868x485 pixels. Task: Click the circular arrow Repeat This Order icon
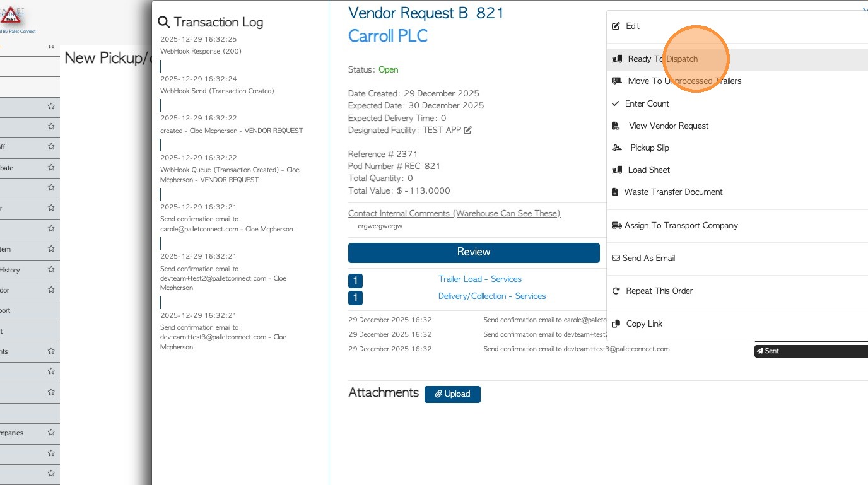[616, 291]
